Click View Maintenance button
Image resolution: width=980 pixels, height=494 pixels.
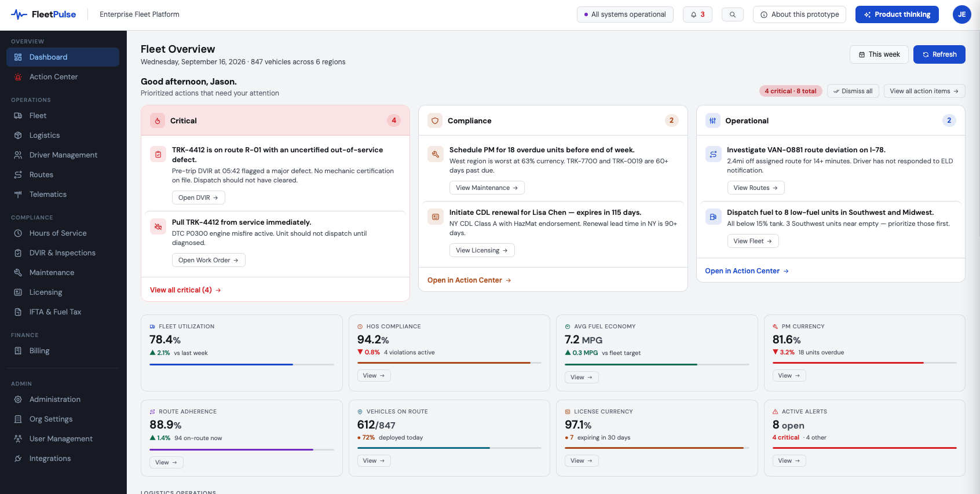point(487,188)
